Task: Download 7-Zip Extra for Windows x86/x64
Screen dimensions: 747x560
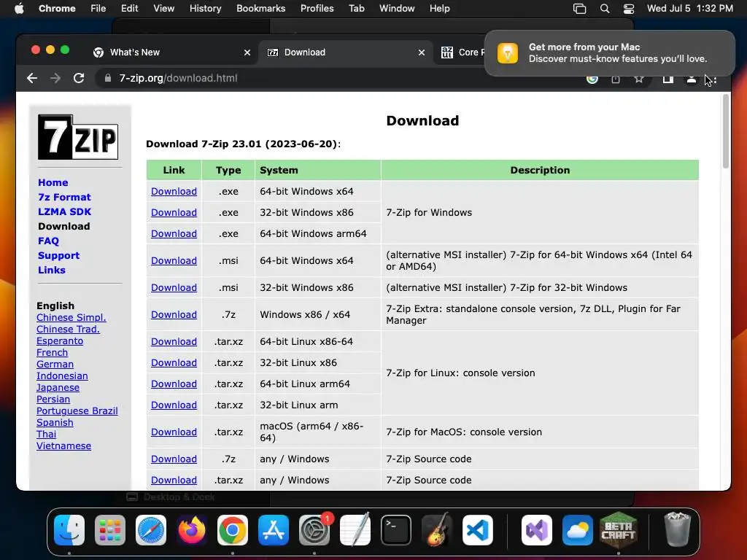Action: (174, 315)
